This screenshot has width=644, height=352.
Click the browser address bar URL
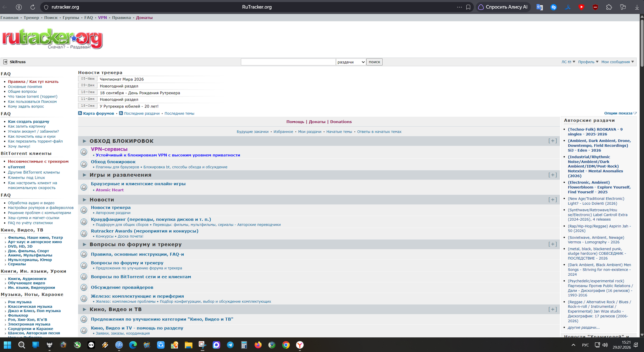65,7
